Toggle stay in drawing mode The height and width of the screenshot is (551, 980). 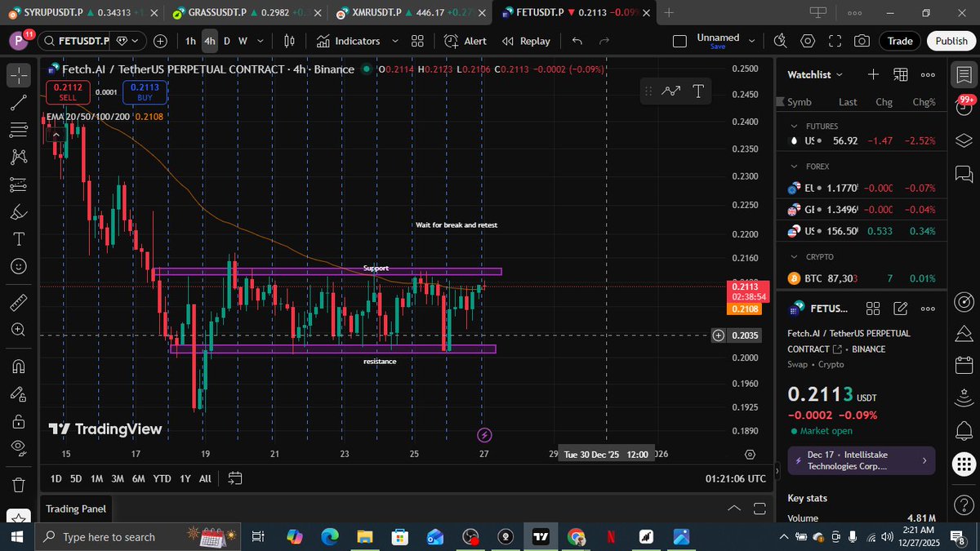tap(19, 393)
